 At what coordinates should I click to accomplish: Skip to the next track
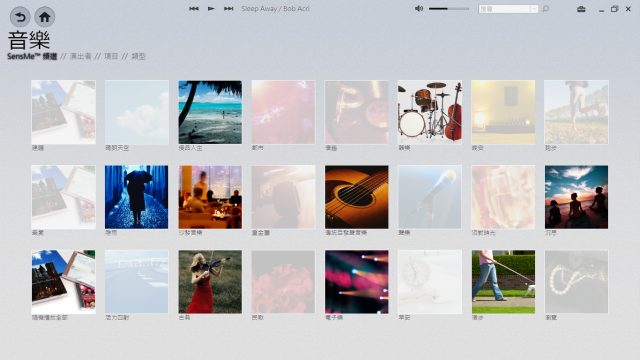229,9
